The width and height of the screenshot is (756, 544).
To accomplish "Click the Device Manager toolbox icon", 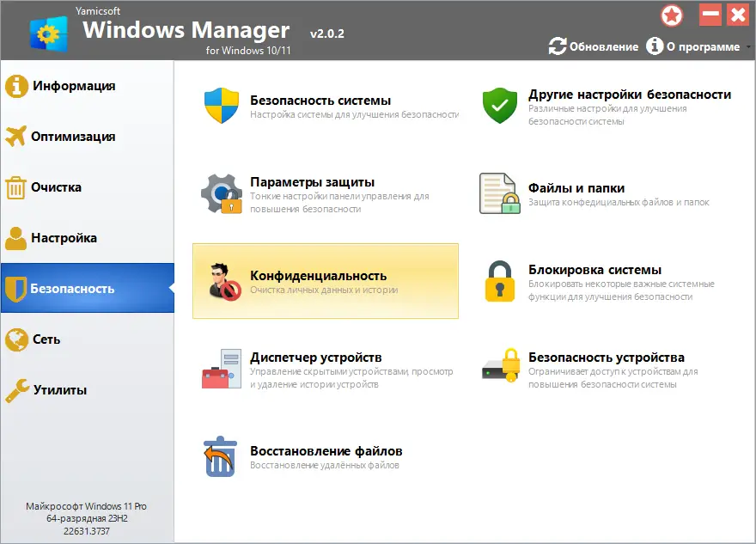I will click(222, 369).
